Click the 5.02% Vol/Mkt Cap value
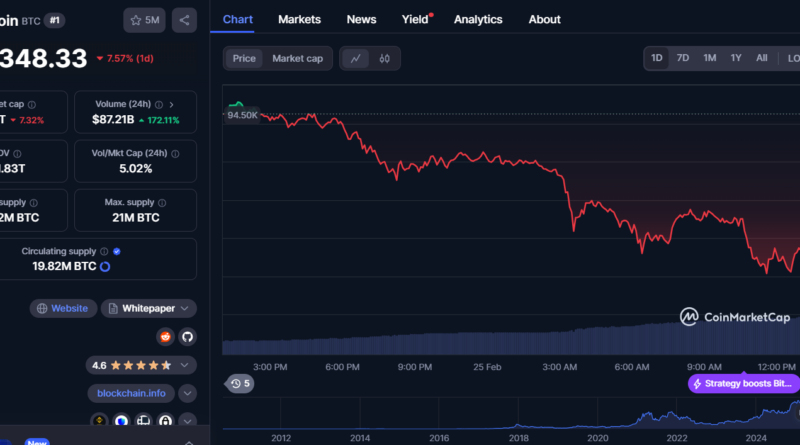 click(136, 169)
